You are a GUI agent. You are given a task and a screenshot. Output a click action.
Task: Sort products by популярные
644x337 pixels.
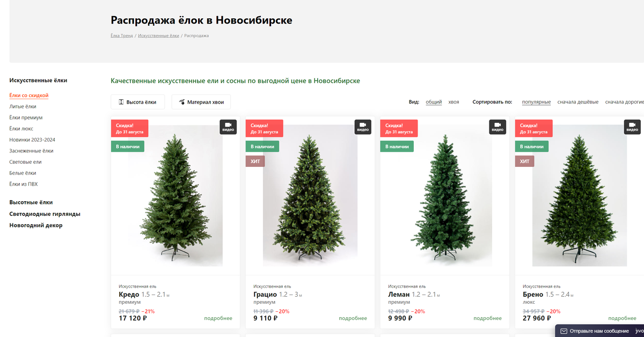click(x=536, y=102)
